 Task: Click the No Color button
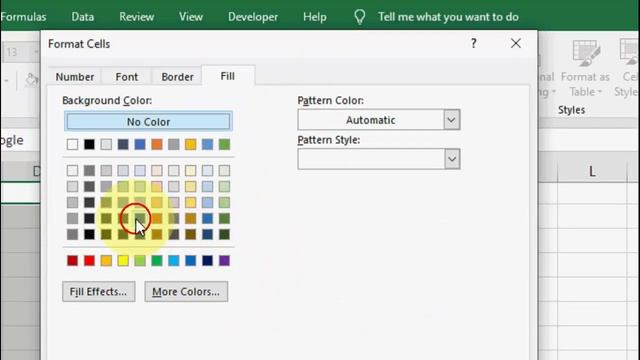[x=148, y=122]
